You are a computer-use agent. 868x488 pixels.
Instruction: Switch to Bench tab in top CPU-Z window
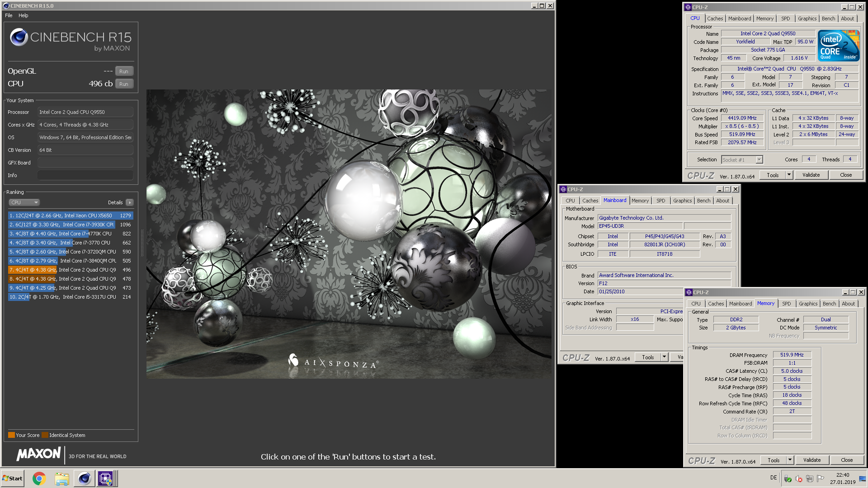pyautogui.click(x=828, y=19)
